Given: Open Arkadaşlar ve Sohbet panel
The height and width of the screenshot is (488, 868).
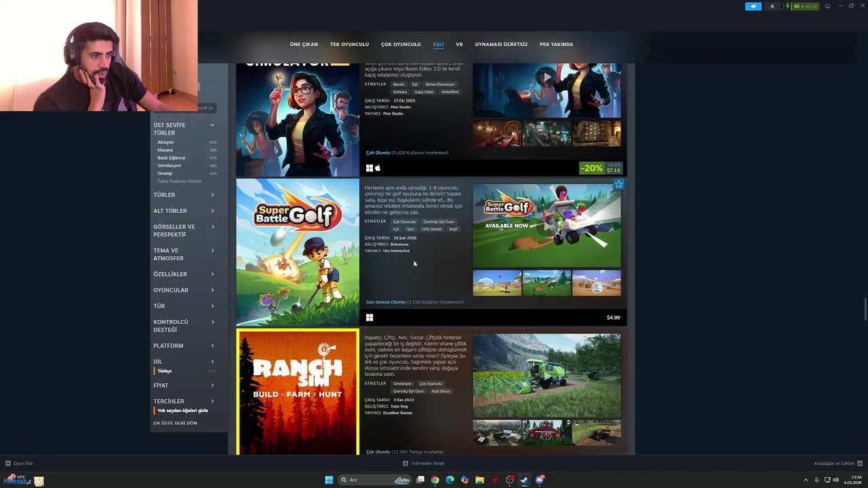Looking at the screenshot, I should 837,464.
